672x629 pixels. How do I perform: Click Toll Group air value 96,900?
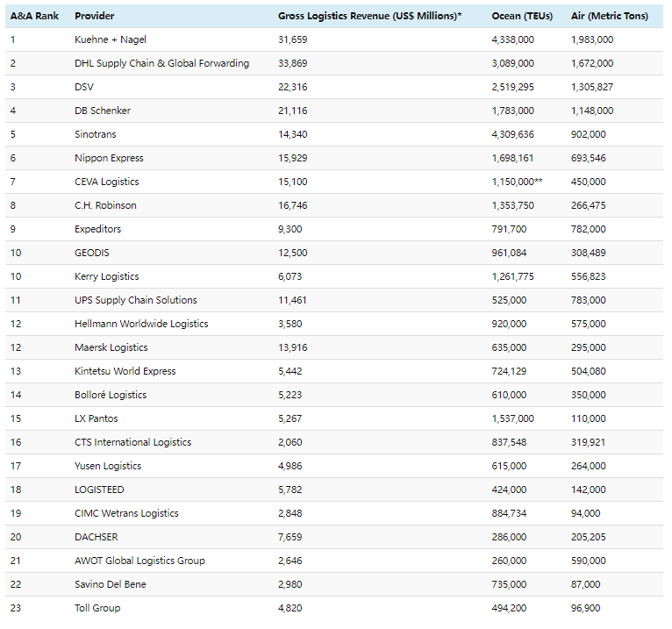pyautogui.click(x=589, y=609)
